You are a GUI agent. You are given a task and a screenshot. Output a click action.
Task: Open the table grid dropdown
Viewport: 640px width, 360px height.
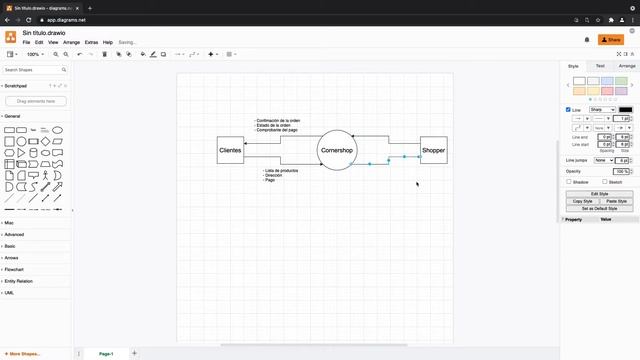click(231, 54)
